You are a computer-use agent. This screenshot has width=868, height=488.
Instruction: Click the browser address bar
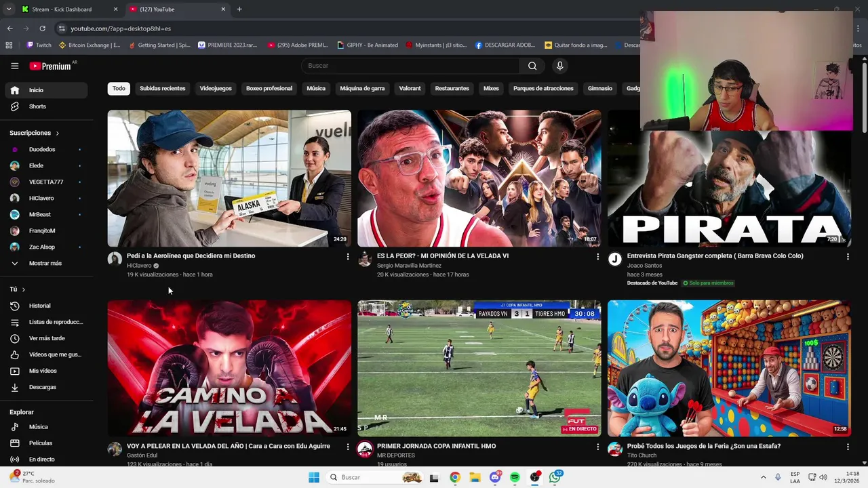[x=346, y=28]
